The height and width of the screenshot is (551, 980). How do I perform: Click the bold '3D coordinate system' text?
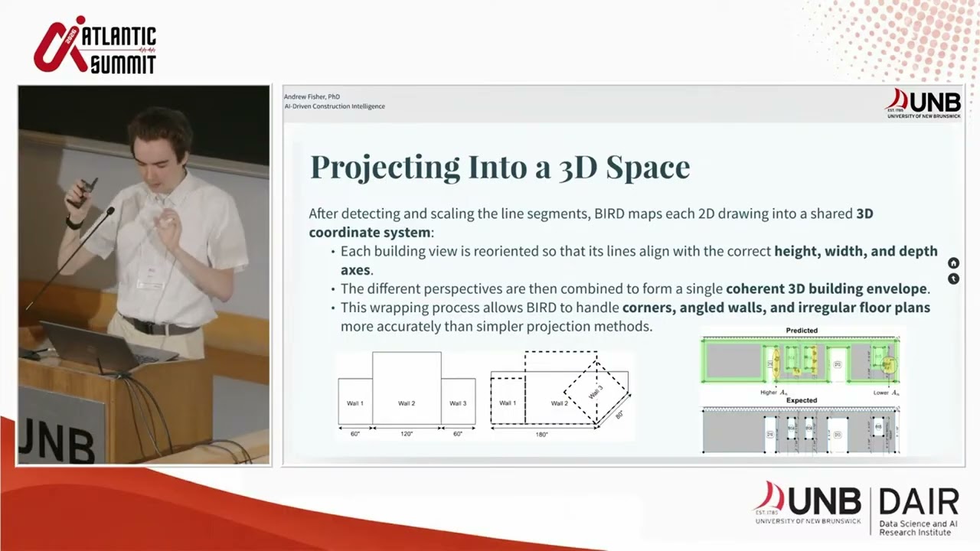click(x=591, y=223)
